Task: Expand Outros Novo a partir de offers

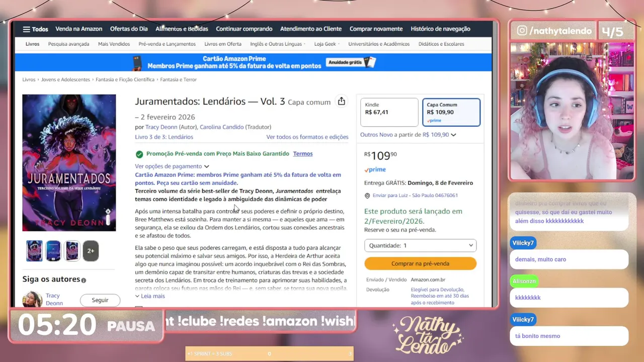Action: (408, 135)
